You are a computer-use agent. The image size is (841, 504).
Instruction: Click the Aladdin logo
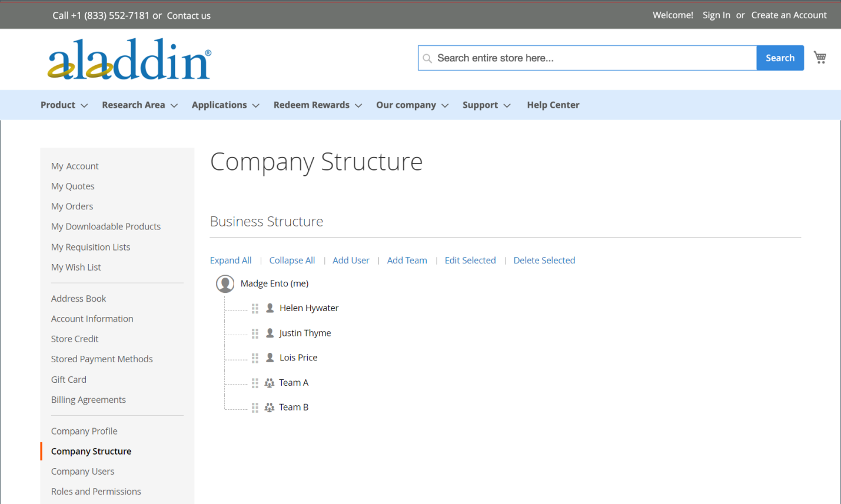pyautogui.click(x=129, y=59)
